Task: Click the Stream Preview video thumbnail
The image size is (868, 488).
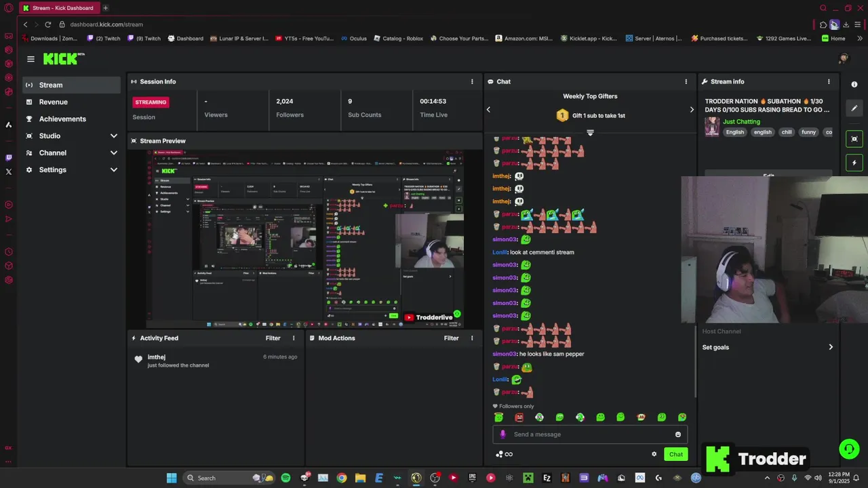Action: click(304, 239)
